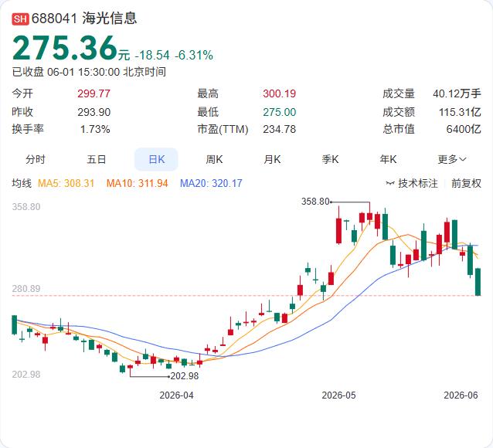Viewport: 493px width, 448px height.
Task: Click the 昨收 value 293.90
Action: pyautogui.click(x=94, y=112)
